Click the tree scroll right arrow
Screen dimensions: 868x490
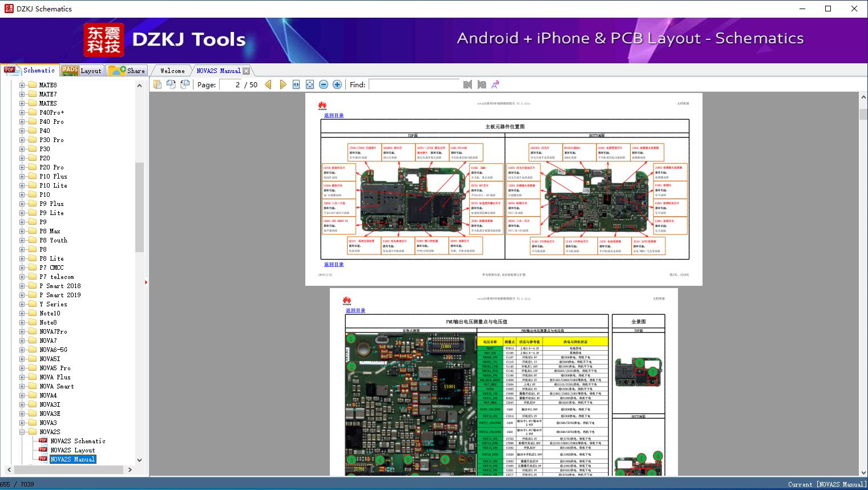(x=130, y=469)
